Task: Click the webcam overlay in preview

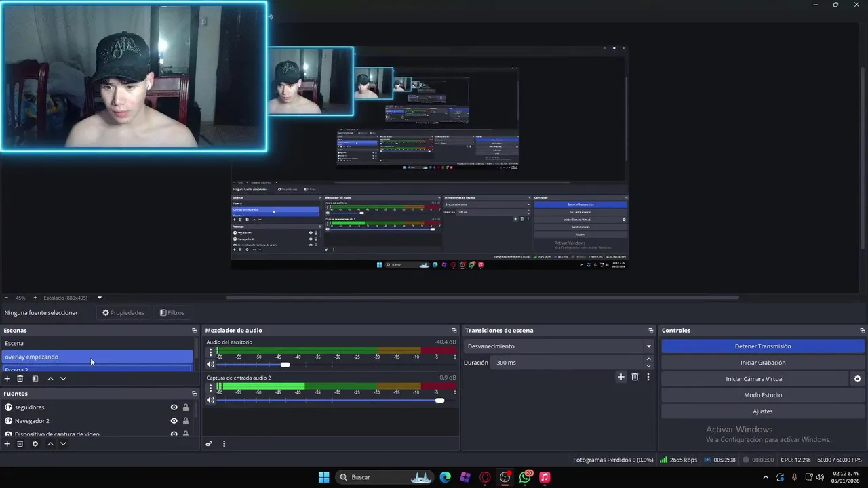Action: click(134, 77)
